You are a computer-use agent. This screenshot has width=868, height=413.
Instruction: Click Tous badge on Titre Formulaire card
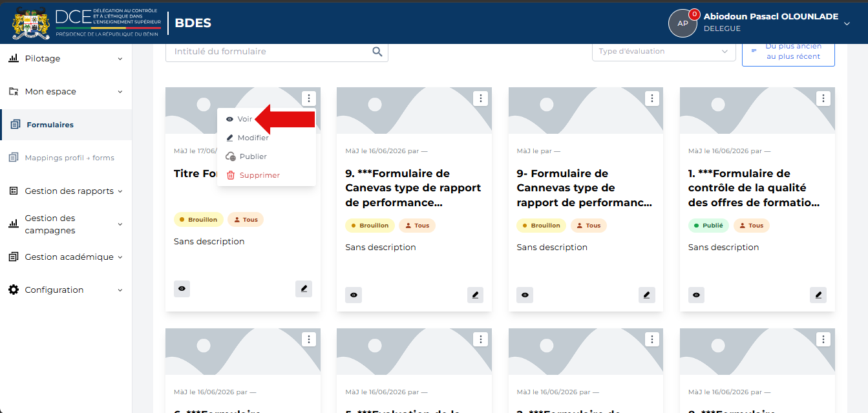click(246, 220)
